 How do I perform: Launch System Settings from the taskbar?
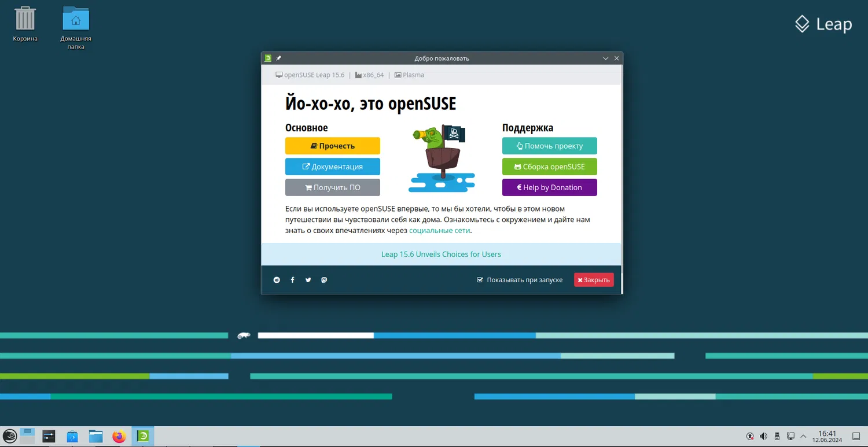[x=49, y=436]
